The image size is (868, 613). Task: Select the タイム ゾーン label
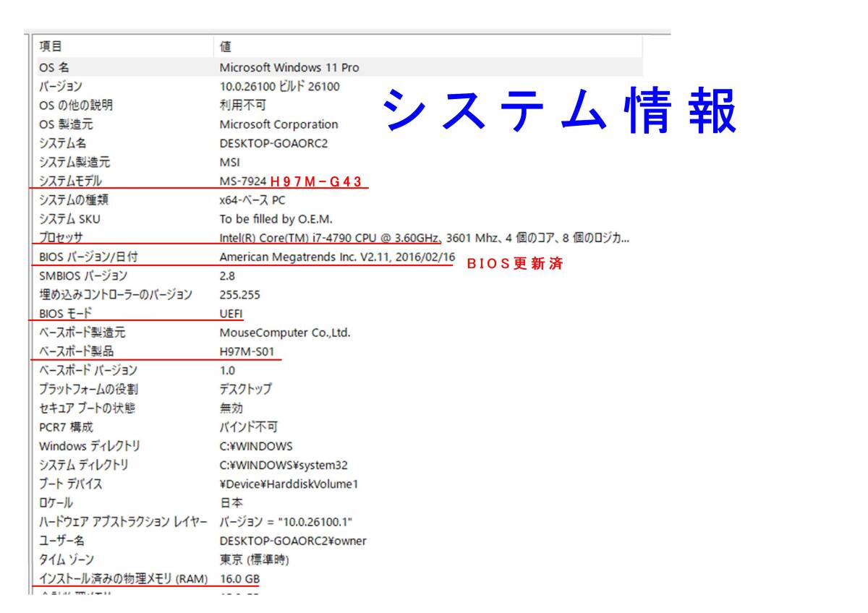(x=67, y=560)
